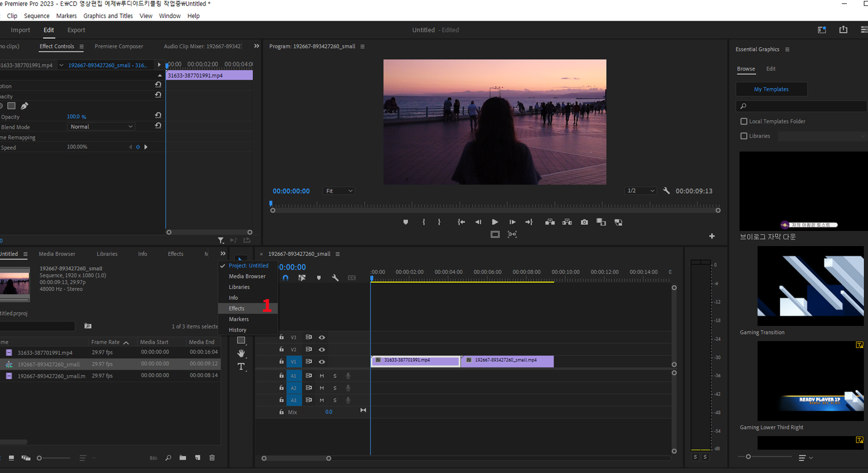Viewport: 868px width, 473px height.
Task: Click the Lift button in Program monitor
Action: pos(550,222)
